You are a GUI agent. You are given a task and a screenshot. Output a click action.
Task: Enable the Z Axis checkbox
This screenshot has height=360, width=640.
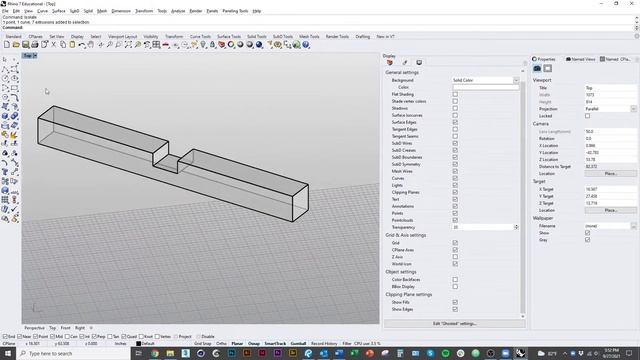[x=455, y=257]
